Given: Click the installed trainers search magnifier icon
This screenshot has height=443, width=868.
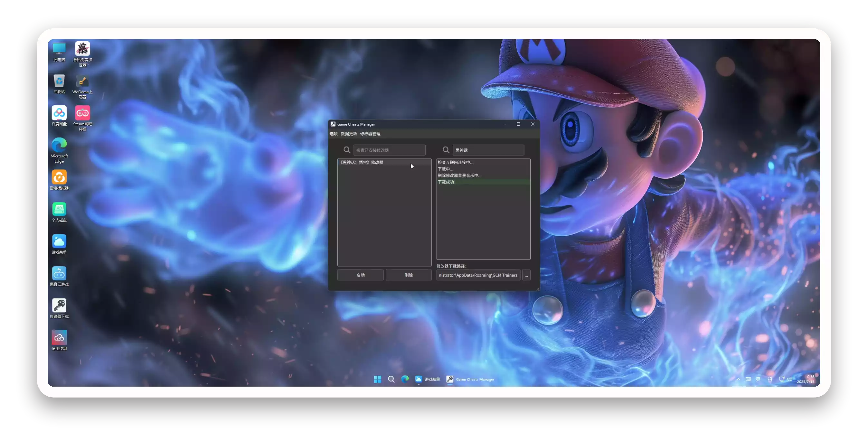Looking at the screenshot, I should [x=347, y=150].
